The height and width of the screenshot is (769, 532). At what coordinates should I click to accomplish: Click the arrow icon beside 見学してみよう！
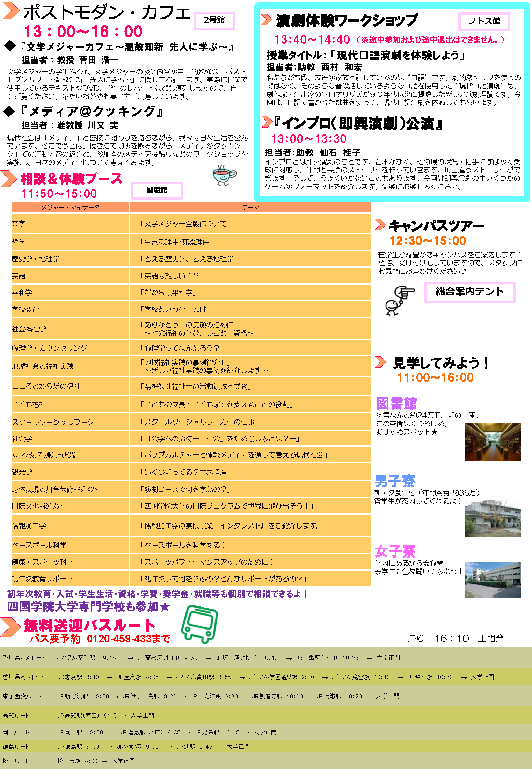pos(380,362)
